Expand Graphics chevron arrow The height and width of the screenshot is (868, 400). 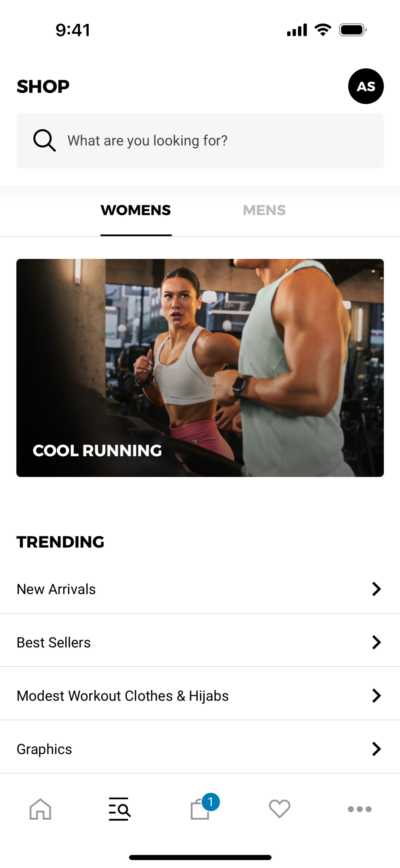coord(376,749)
